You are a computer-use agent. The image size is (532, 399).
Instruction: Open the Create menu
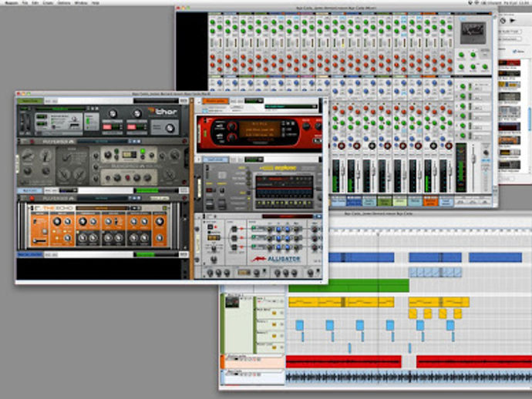coord(48,3)
